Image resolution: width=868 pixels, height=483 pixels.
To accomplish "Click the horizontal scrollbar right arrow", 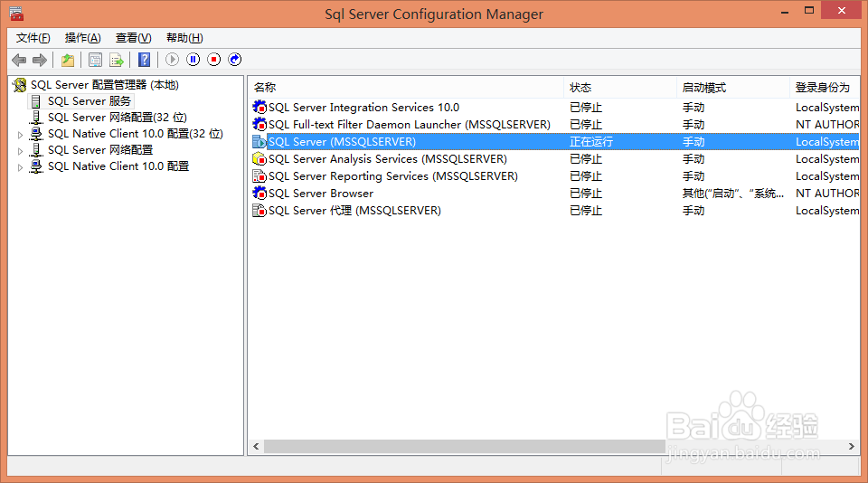I will pyautogui.click(x=852, y=446).
